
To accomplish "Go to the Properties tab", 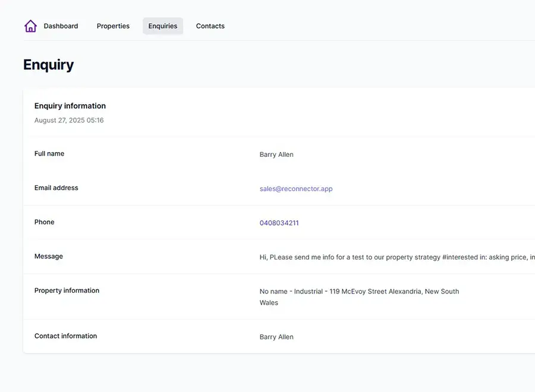I will [113, 26].
